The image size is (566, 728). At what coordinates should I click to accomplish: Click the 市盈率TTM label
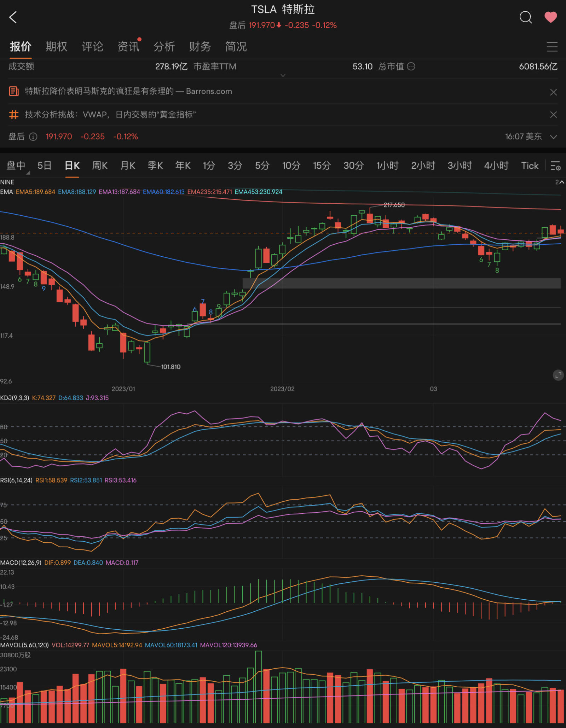(x=215, y=66)
